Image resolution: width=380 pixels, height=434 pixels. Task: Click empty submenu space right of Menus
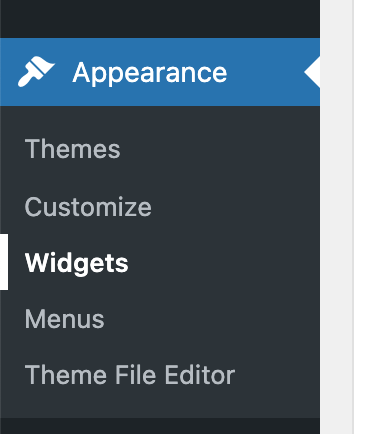(212, 319)
